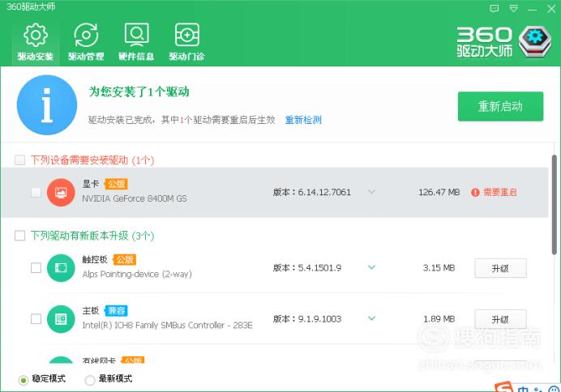Click the green 主板 motherboard icon
Screen dimensions: 561x392
point(61,319)
